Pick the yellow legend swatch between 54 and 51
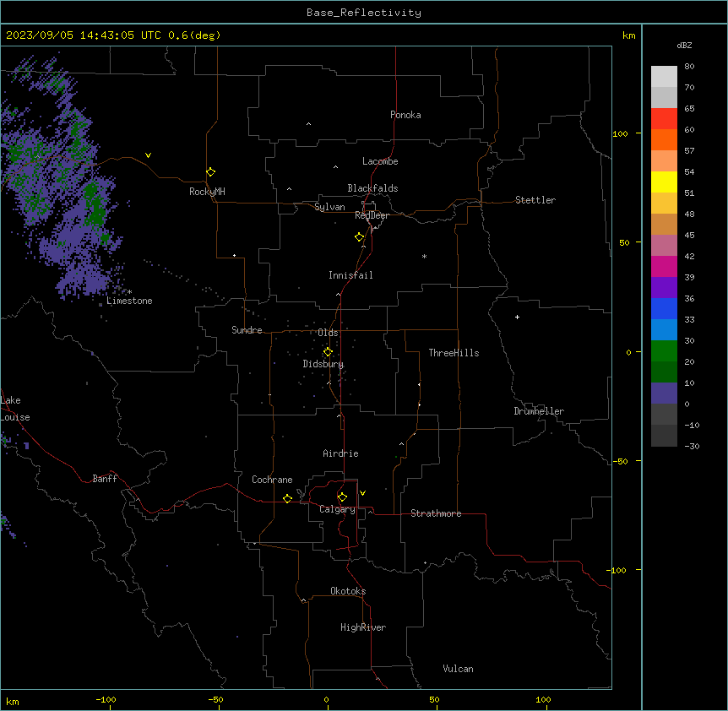 click(x=664, y=182)
